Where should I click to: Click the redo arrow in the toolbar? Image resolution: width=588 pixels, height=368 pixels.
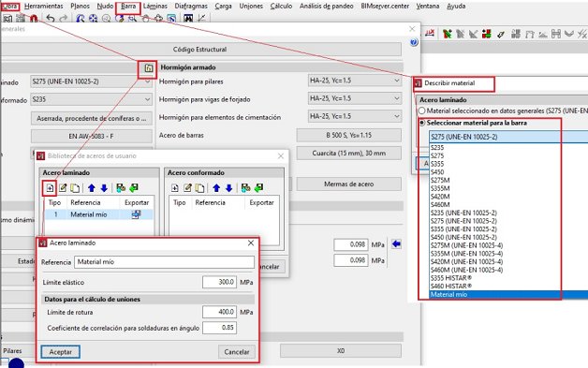63,18
